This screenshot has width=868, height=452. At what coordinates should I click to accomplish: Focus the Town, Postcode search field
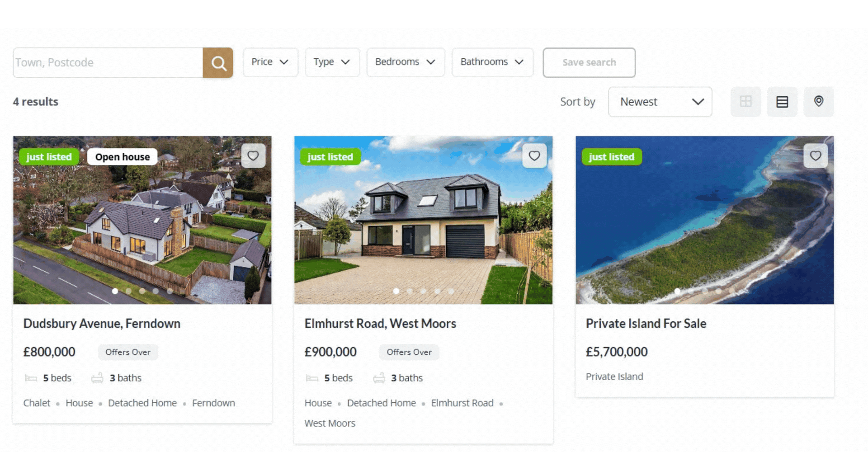point(108,63)
